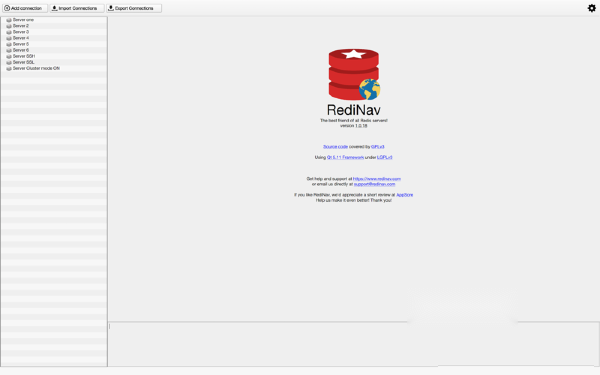The height and width of the screenshot is (375, 600).
Task: Open the AppStore review link
Action: click(x=404, y=195)
